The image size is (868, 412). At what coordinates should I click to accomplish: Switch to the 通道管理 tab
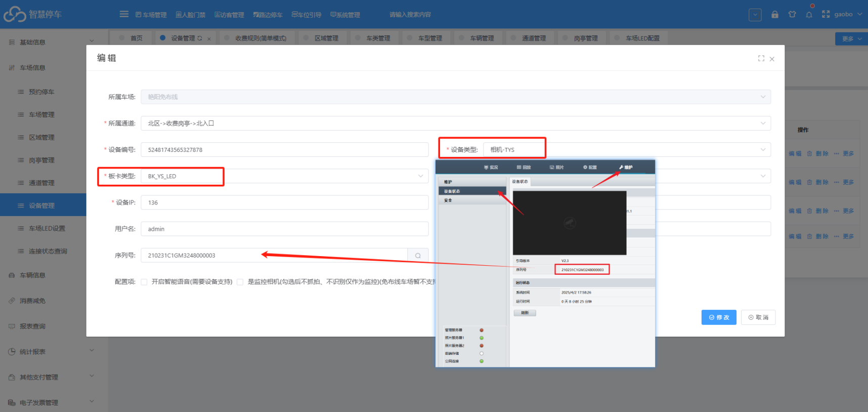tap(534, 38)
